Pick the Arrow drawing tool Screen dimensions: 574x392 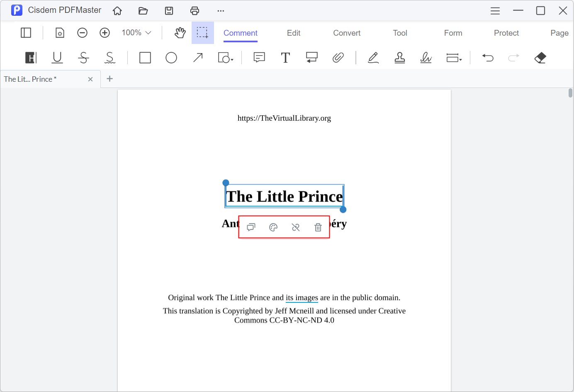point(198,58)
